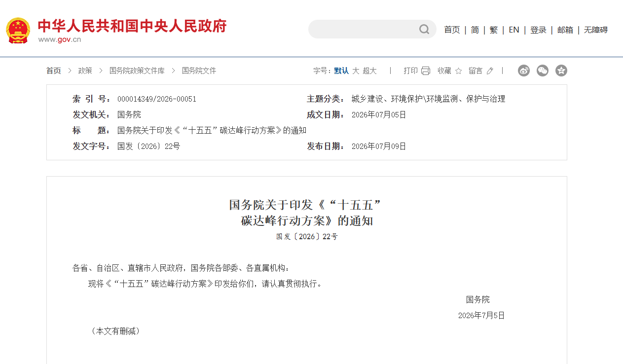Viewport: 623px width, 364px height.
Task: Open the 登录 login link
Action: [x=538, y=30]
